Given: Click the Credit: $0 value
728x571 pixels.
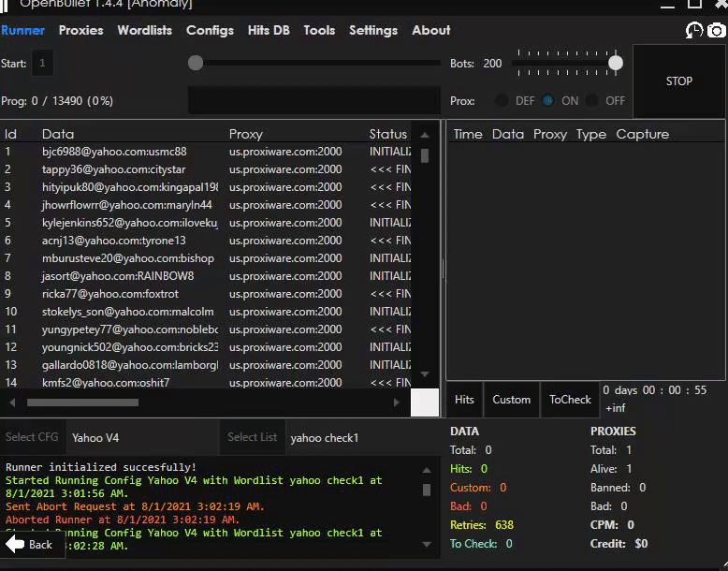Looking at the screenshot, I should point(619,544).
